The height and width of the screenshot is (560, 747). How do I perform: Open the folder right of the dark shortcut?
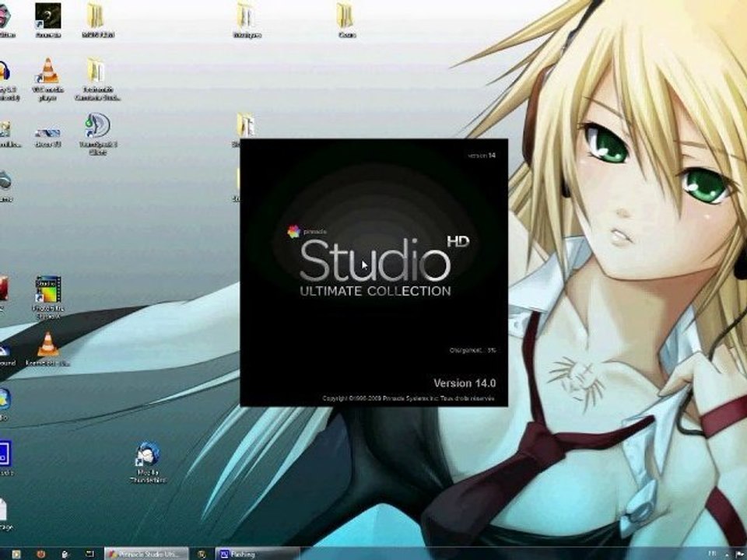pos(97,20)
